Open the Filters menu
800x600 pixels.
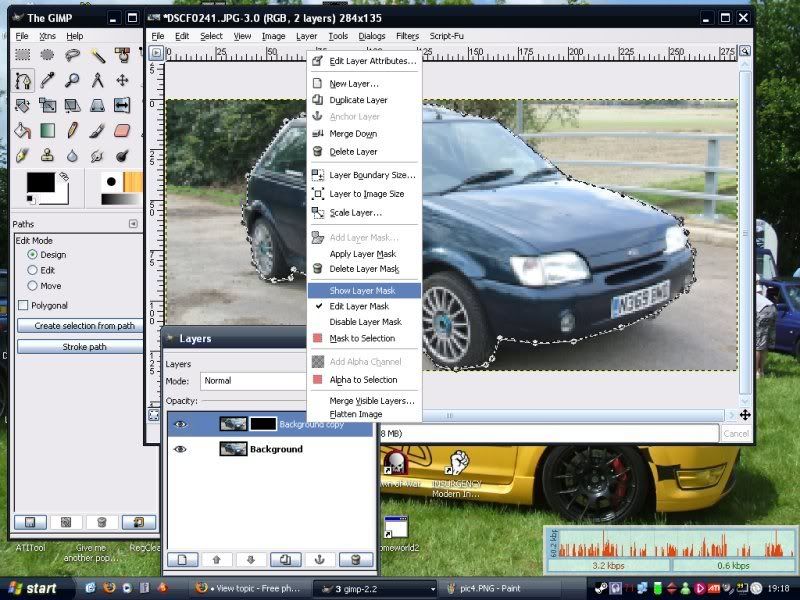pos(407,36)
